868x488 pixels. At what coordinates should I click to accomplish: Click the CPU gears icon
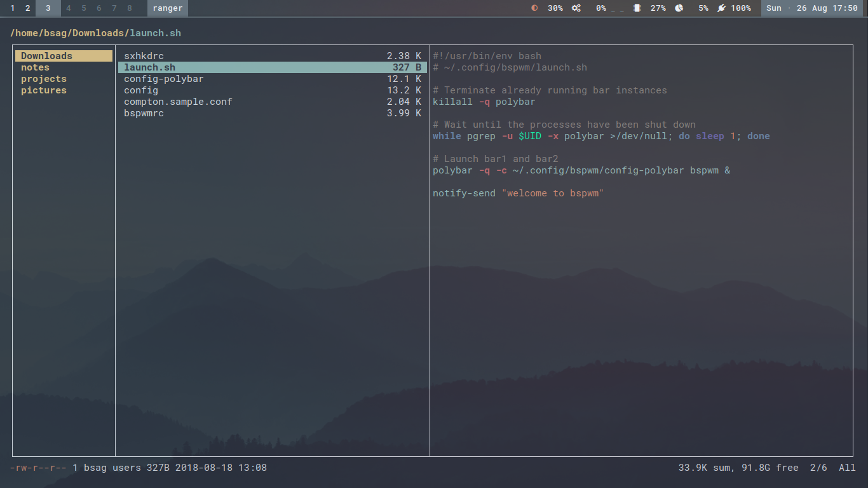coord(576,8)
